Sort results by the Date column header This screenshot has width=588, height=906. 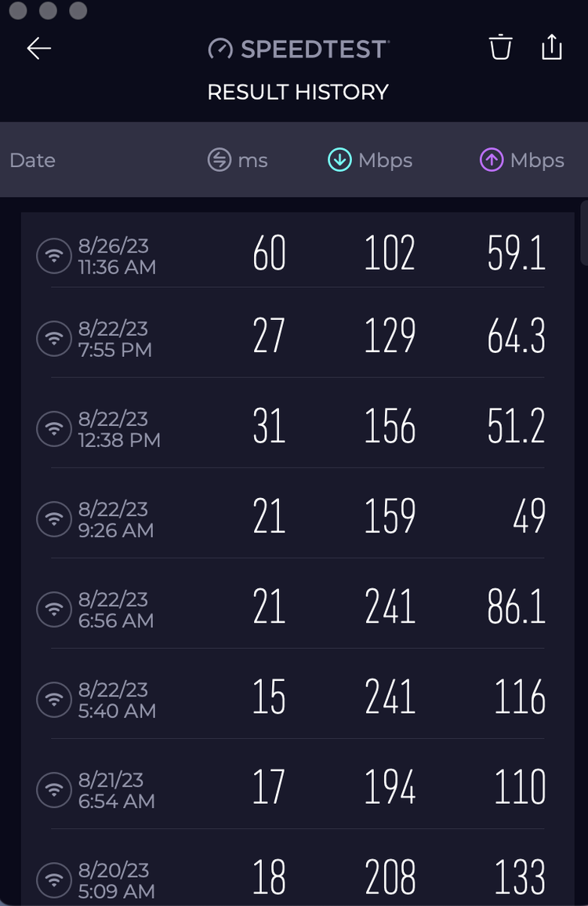32,160
